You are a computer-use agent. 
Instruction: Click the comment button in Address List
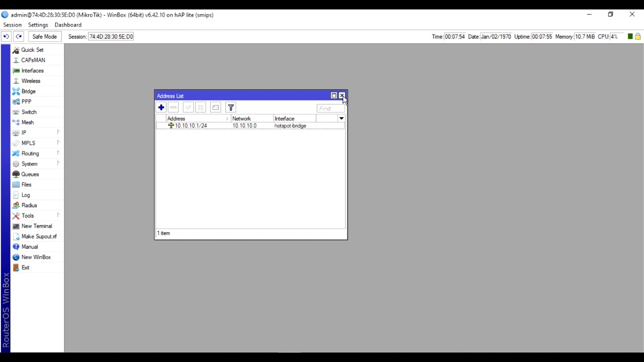215,108
